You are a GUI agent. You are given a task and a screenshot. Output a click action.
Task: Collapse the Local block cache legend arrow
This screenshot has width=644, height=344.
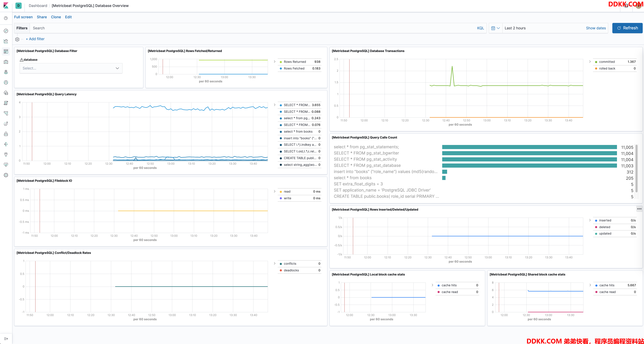pyautogui.click(x=432, y=285)
